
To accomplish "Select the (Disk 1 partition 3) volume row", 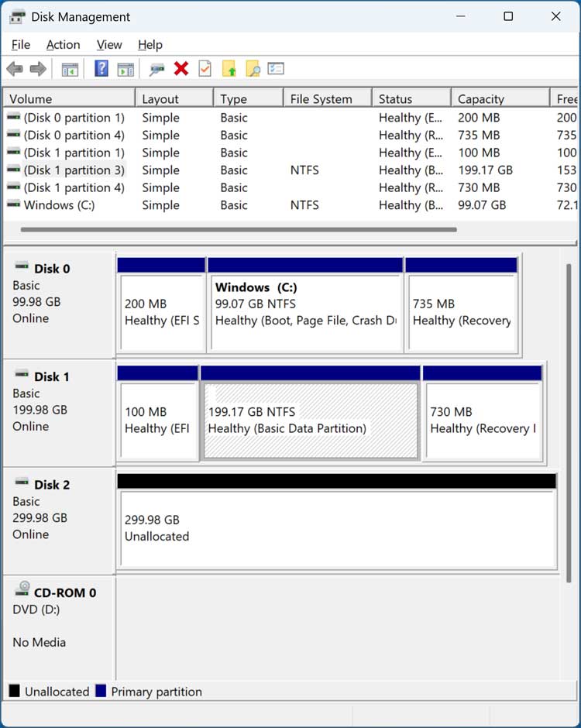I will [x=290, y=170].
